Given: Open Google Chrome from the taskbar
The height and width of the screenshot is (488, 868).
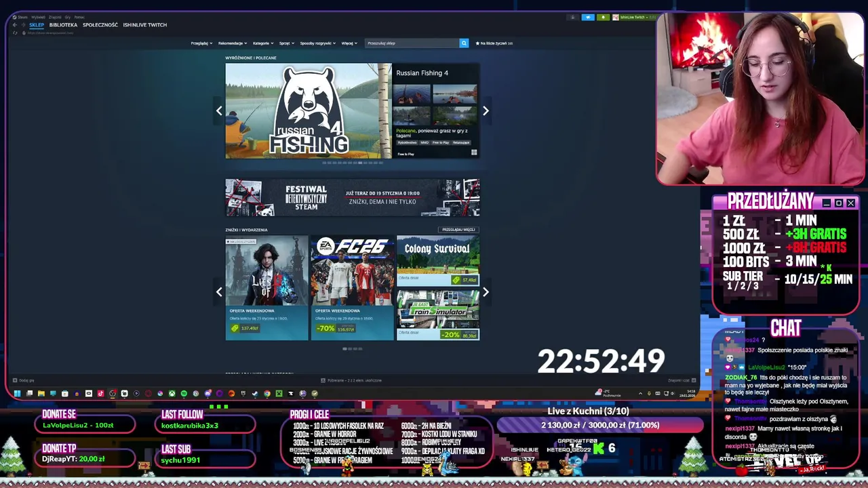Looking at the screenshot, I should pyautogui.click(x=267, y=393).
